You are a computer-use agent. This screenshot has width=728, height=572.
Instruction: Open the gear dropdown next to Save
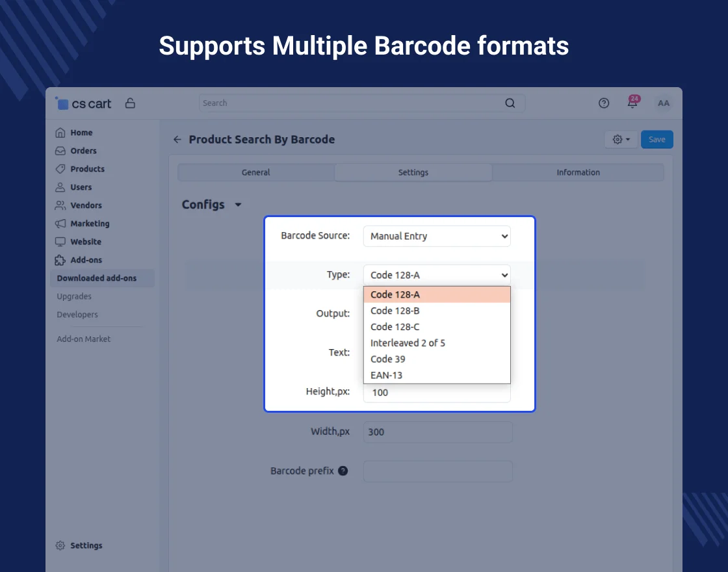coord(621,139)
